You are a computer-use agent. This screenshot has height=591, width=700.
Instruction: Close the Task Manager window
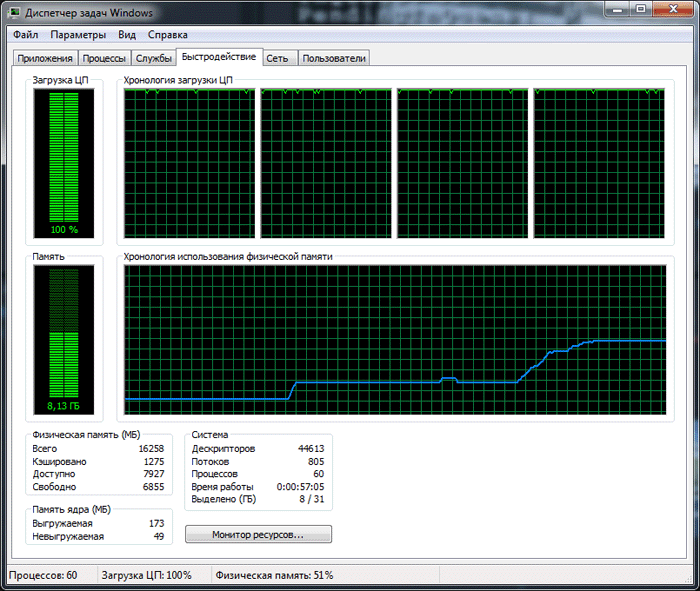coord(673,9)
